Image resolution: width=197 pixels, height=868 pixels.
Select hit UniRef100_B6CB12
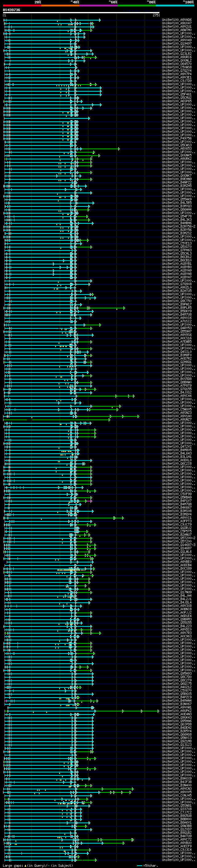[177, 257]
